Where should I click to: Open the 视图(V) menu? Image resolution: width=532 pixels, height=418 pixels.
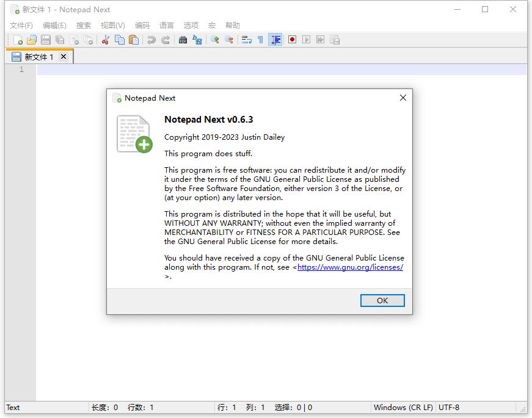click(x=112, y=26)
